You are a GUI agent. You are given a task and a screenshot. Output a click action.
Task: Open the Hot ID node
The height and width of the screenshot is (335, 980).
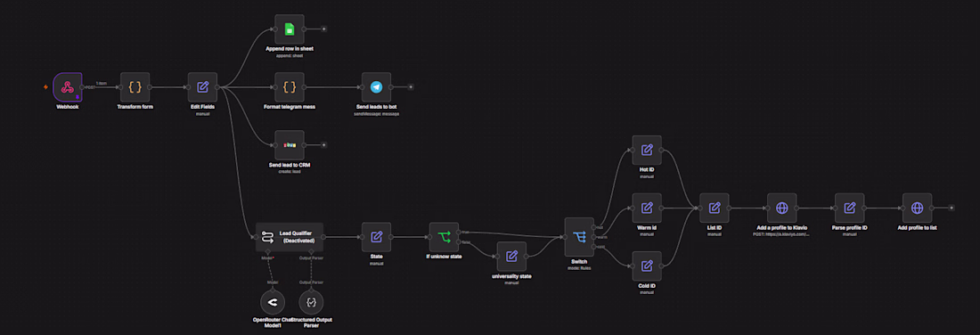[x=647, y=150]
